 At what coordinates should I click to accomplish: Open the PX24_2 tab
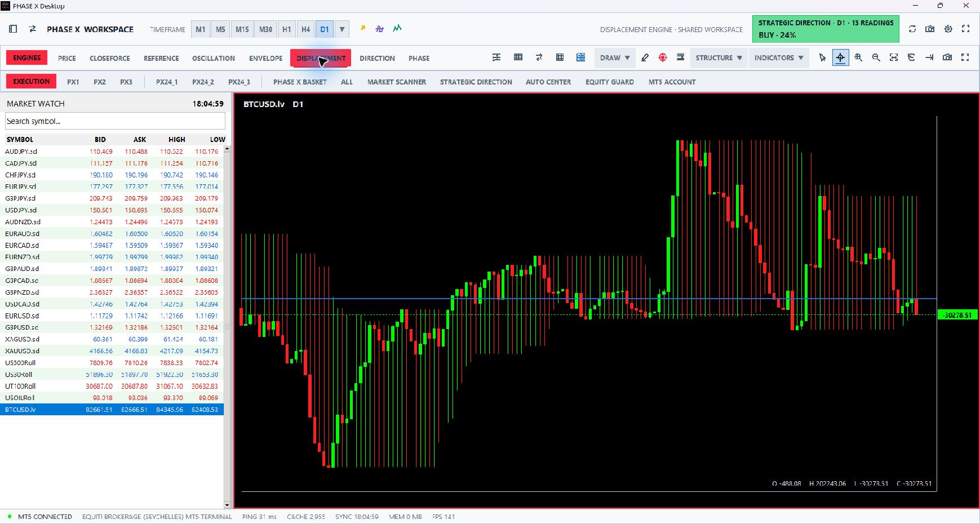click(203, 82)
